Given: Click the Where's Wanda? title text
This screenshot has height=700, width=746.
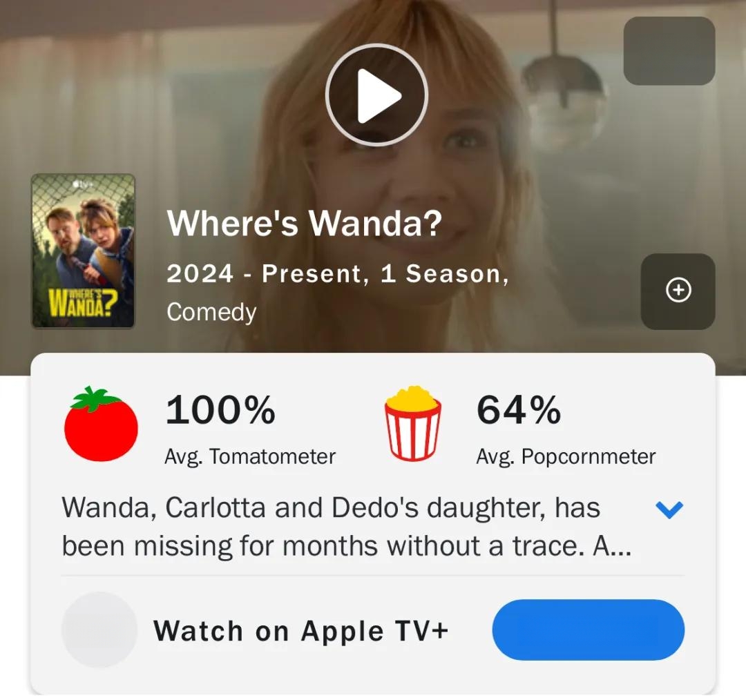Looking at the screenshot, I should pos(305,224).
